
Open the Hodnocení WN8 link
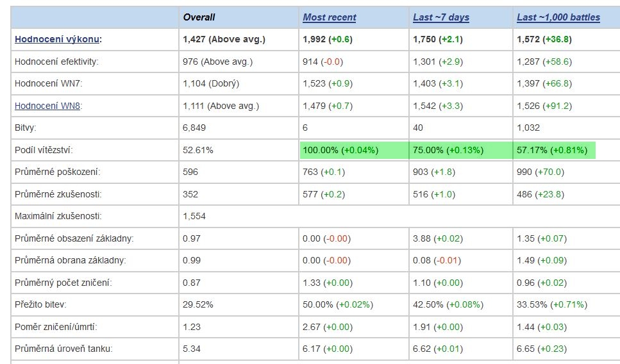point(47,106)
